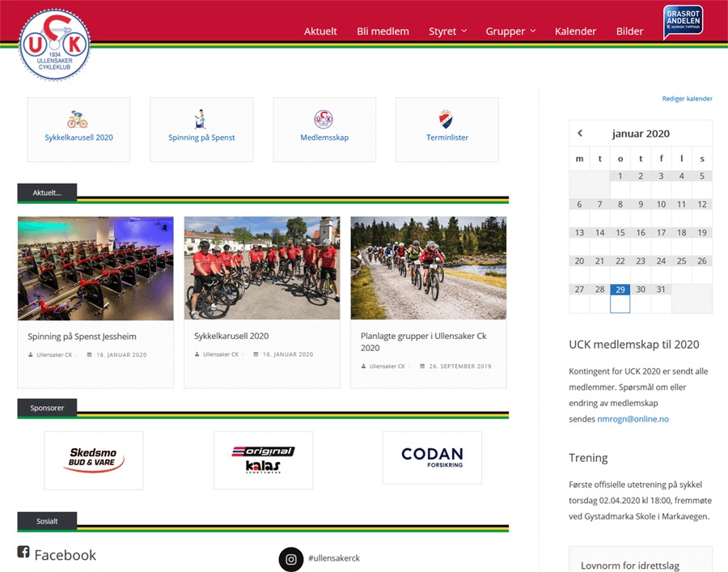Select date 1 in January calendar
Image resolution: width=728 pixels, height=572 pixels.
tap(620, 176)
